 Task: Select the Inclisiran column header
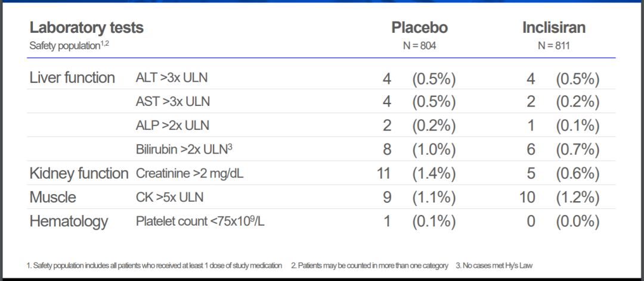coord(553,27)
